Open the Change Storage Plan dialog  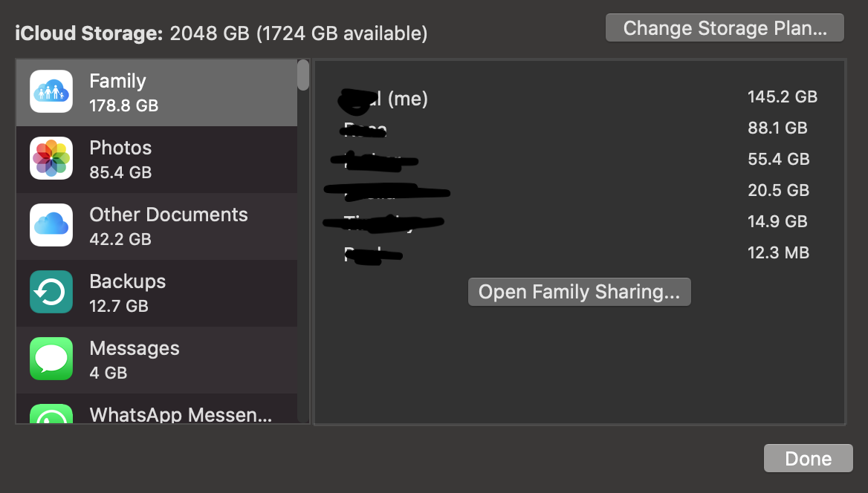(725, 27)
